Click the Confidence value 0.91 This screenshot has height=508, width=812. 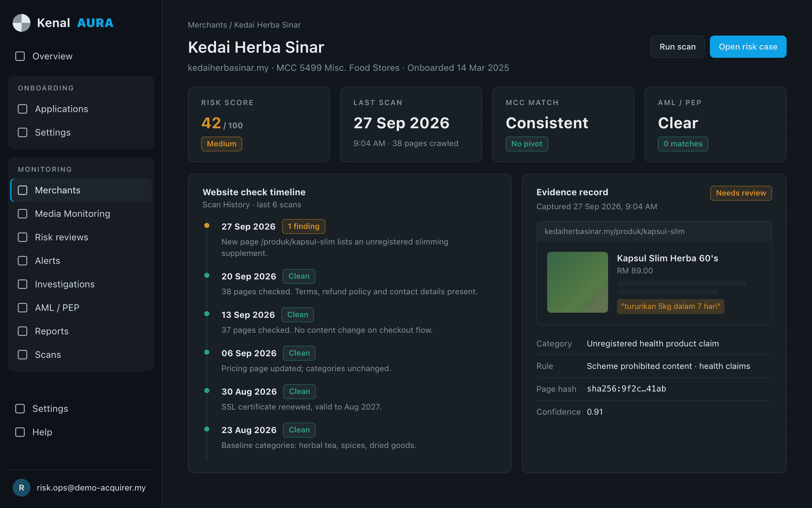pos(595,412)
